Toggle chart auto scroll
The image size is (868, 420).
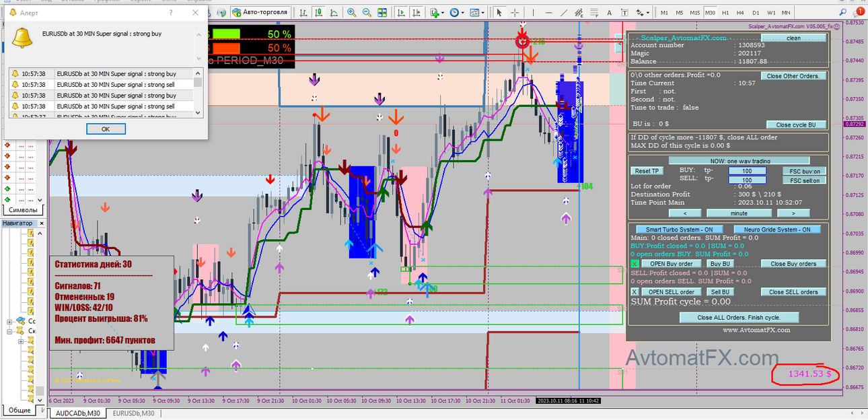(x=402, y=12)
